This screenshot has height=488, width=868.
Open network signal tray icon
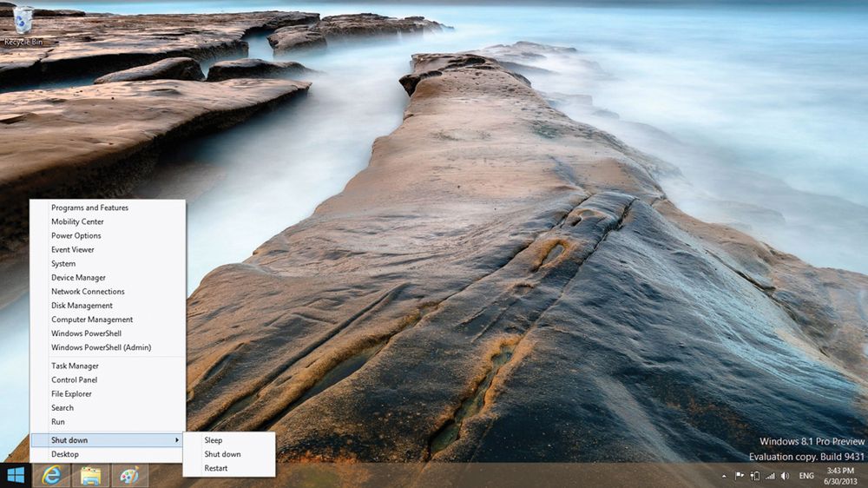point(770,476)
